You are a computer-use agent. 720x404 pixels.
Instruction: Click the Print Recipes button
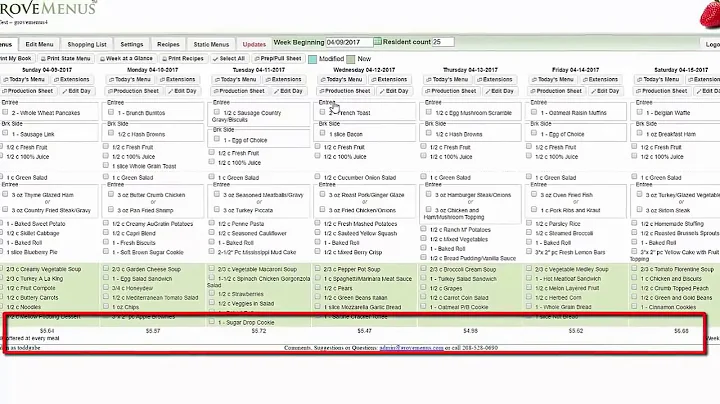point(183,59)
